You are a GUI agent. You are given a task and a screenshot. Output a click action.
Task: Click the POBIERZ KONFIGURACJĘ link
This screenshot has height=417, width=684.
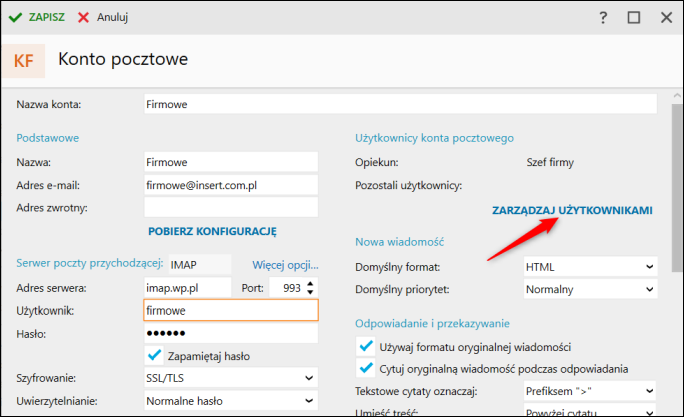click(212, 231)
